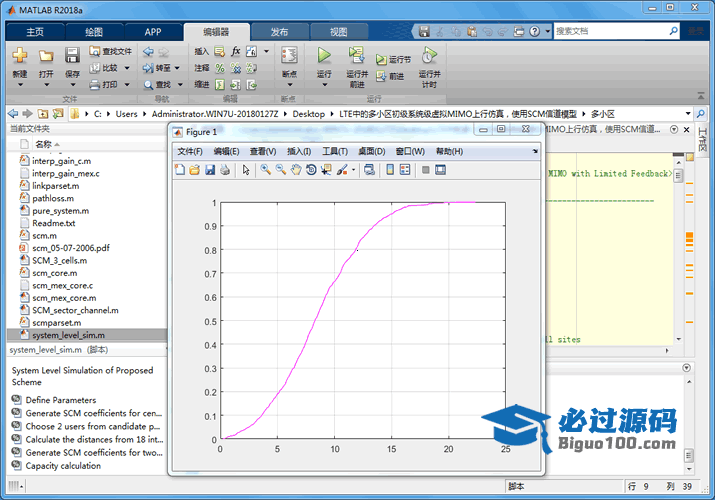Click Print Figure icon in Figure 1 toolbar
This screenshot has height=500, width=715.
coord(225,170)
